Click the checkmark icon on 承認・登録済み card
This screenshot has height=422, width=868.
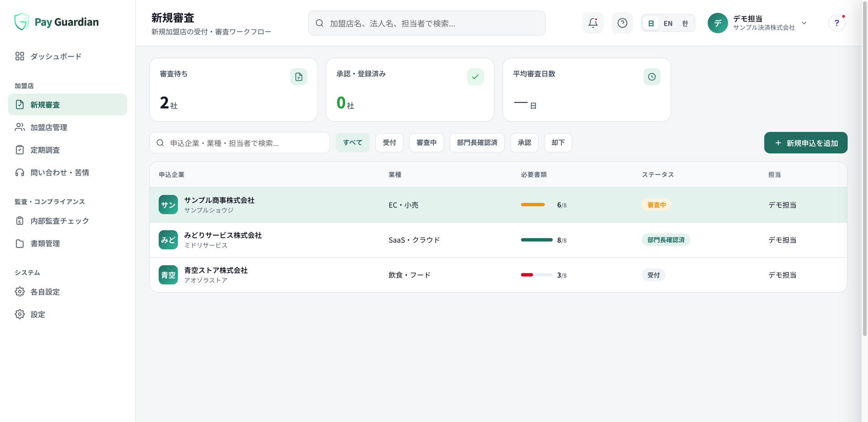pyautogui.click(x=475, y=77)
